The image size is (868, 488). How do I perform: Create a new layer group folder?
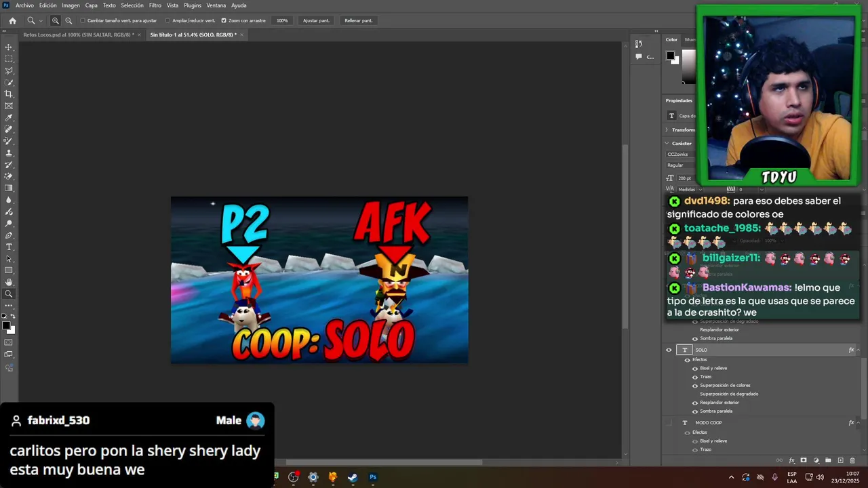pos(828,460)
